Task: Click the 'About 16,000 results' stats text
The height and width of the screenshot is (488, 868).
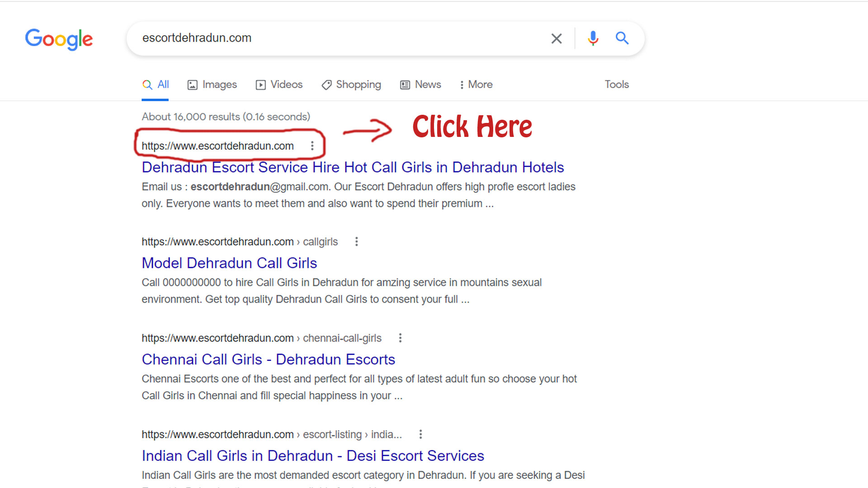Action: click(x=226, y=117)
